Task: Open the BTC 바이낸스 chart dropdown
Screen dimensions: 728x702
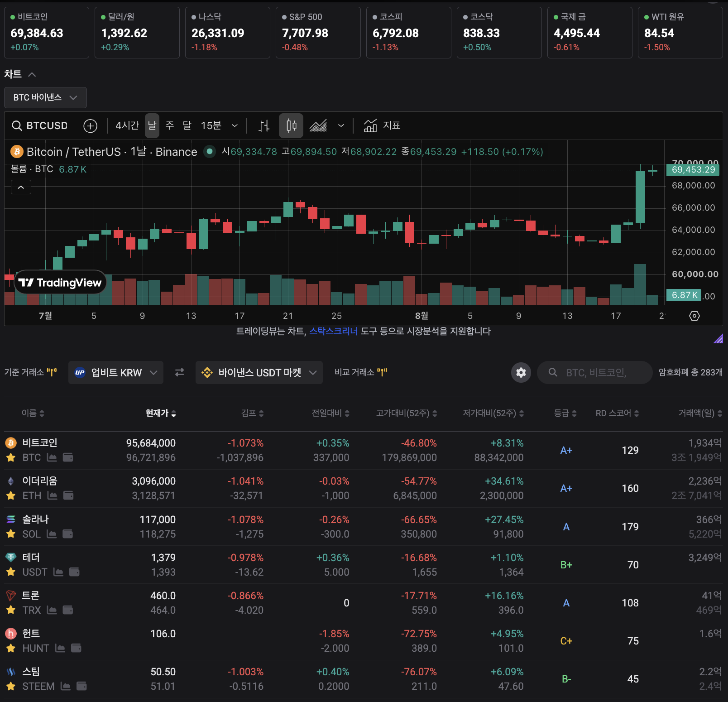Action: (45, 97)
